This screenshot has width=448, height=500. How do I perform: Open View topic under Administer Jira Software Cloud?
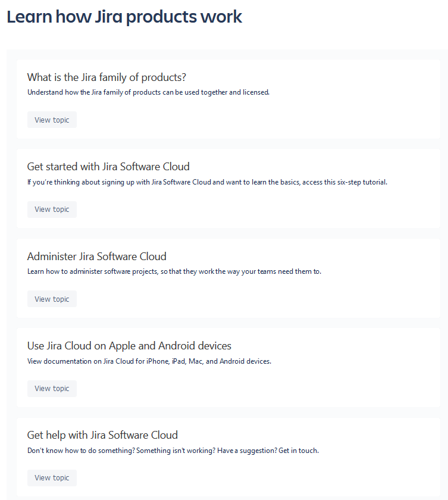[52, 299]
